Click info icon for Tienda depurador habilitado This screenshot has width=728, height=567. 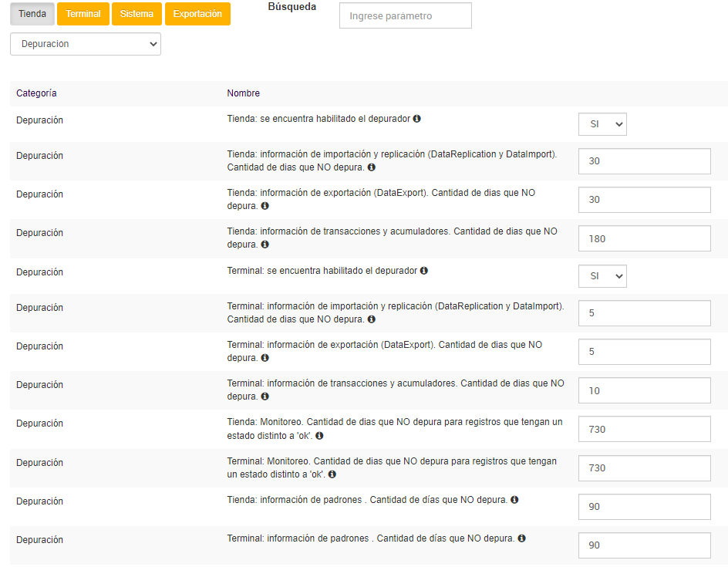[417, 119]
